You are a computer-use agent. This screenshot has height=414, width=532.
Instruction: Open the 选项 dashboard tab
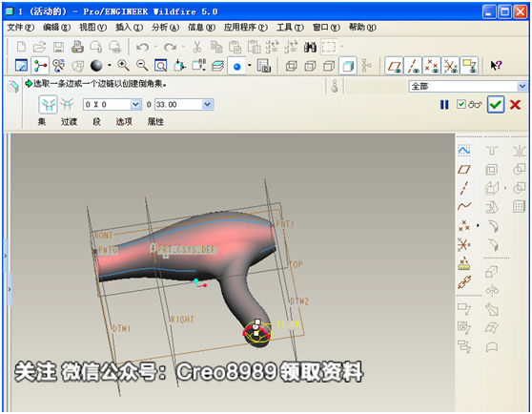pos(124,121)
